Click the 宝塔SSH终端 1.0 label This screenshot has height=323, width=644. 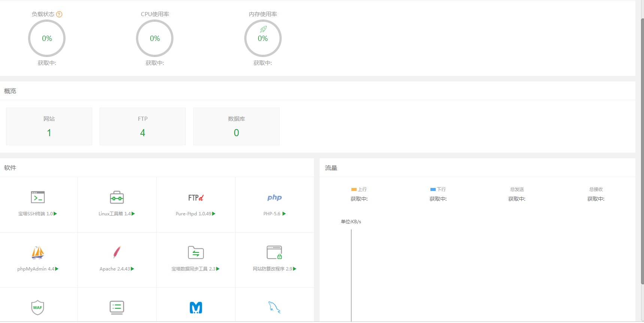pos(36,214)
